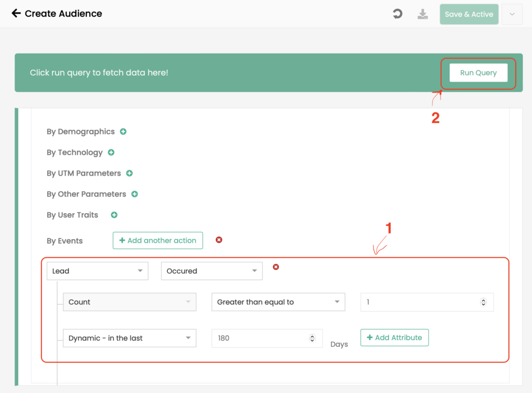Click the By User Traits label
532x393 pixels.
(x=72, y=215)
